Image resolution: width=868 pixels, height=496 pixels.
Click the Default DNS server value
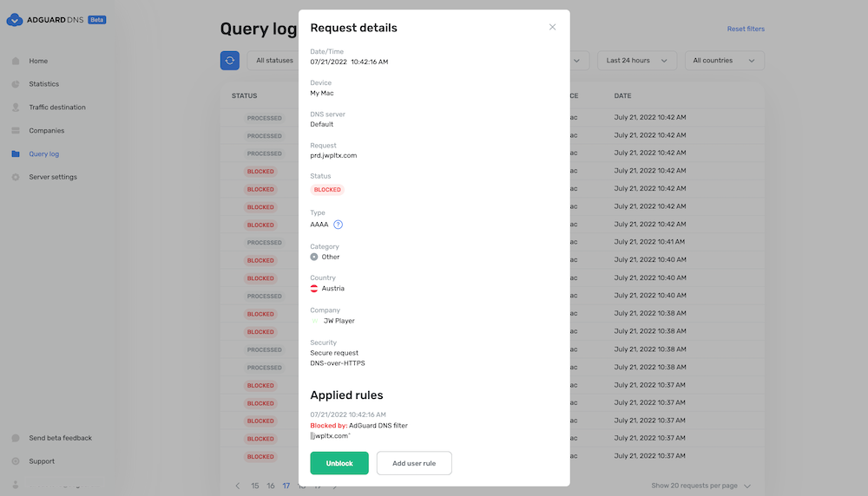click(x=322, y=124)
